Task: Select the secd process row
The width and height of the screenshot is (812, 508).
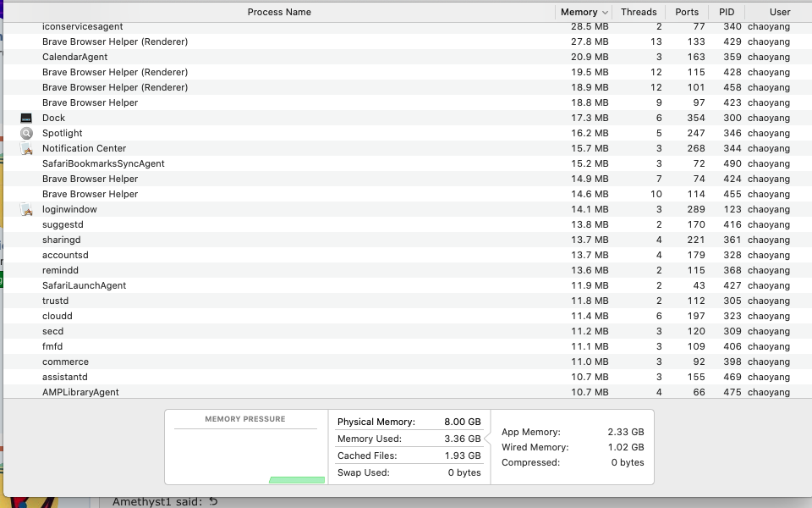Action: 408,331
